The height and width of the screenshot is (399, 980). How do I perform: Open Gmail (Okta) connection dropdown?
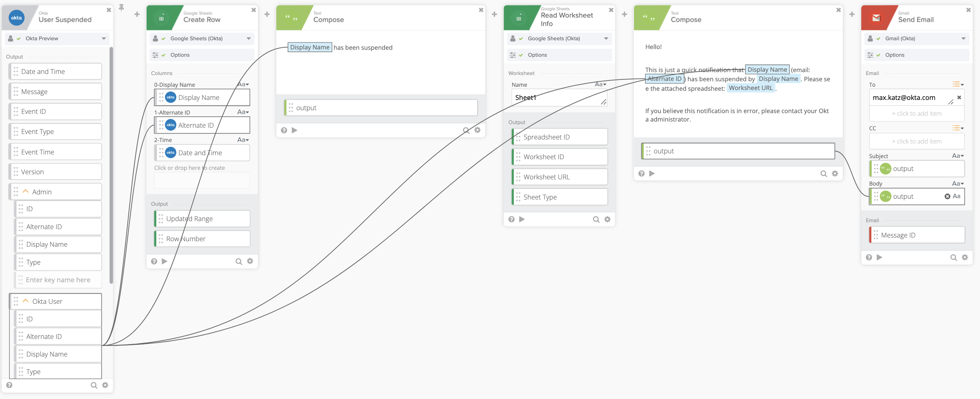point(963,39)
